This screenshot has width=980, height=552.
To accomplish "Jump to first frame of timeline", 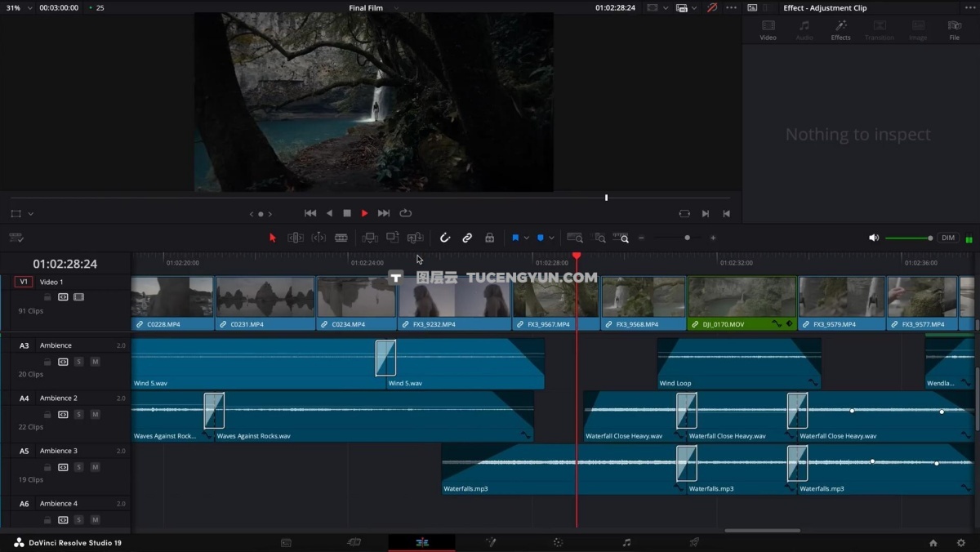I will pyautogui.click(x=310, y=213).
